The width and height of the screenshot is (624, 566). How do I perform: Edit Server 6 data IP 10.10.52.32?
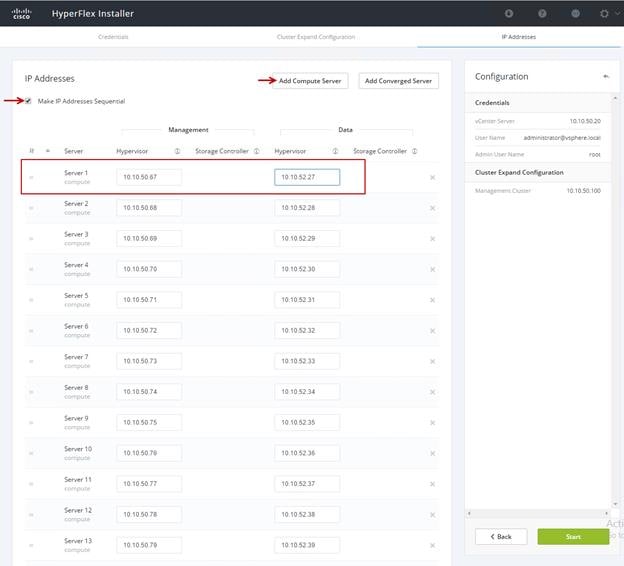pyautogui.click(x=307, y=330)
